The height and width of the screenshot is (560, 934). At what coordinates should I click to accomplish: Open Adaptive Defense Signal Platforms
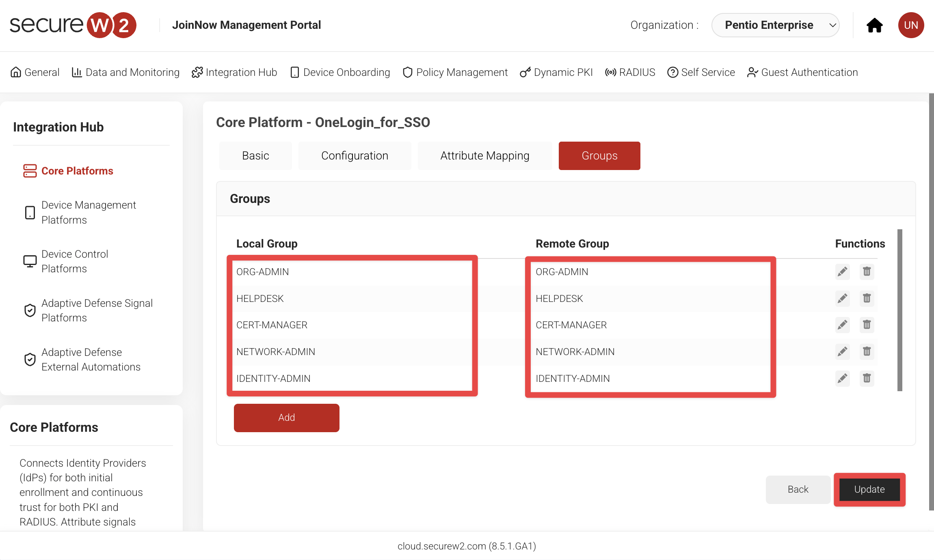point(97,310)
